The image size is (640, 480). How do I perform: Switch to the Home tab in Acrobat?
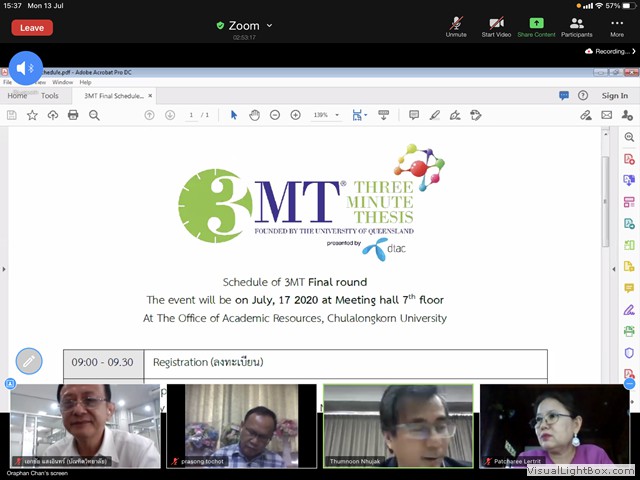coord(17,96)
